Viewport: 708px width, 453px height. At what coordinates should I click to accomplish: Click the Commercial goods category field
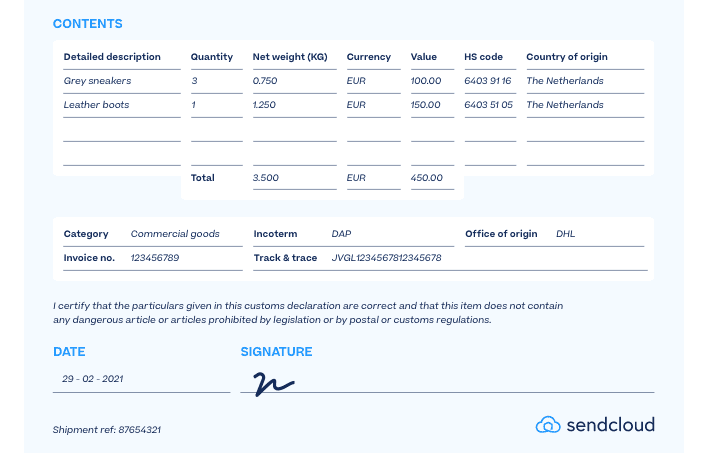click(x=175, y=234)
